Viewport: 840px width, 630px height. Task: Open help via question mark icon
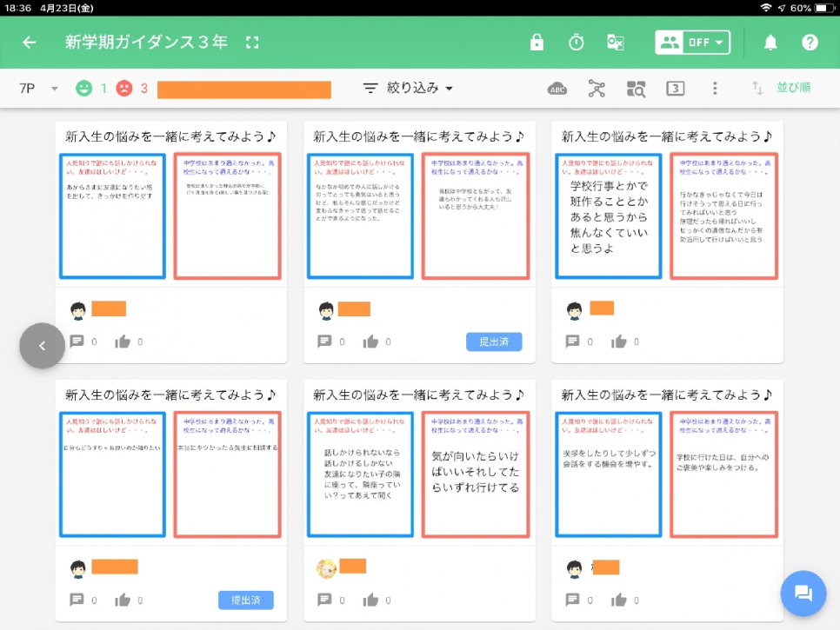810,43
